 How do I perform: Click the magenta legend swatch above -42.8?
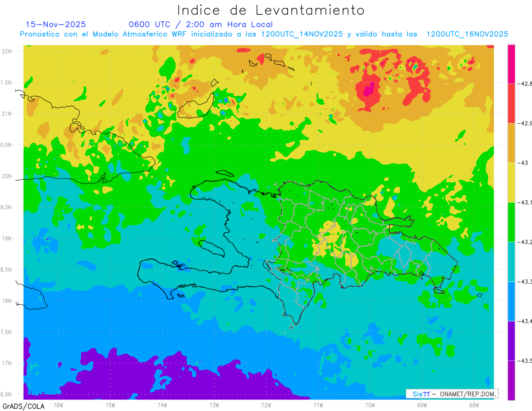pos(511,64)
